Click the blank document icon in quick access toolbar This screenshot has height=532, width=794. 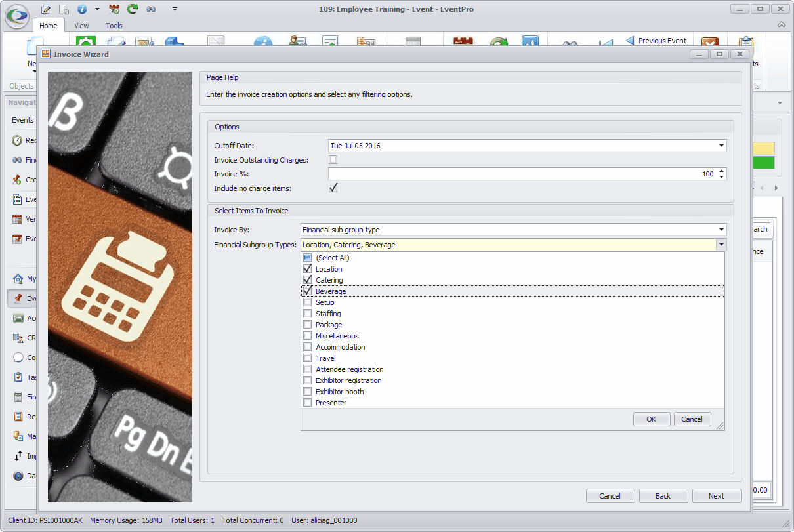(64, 9)
